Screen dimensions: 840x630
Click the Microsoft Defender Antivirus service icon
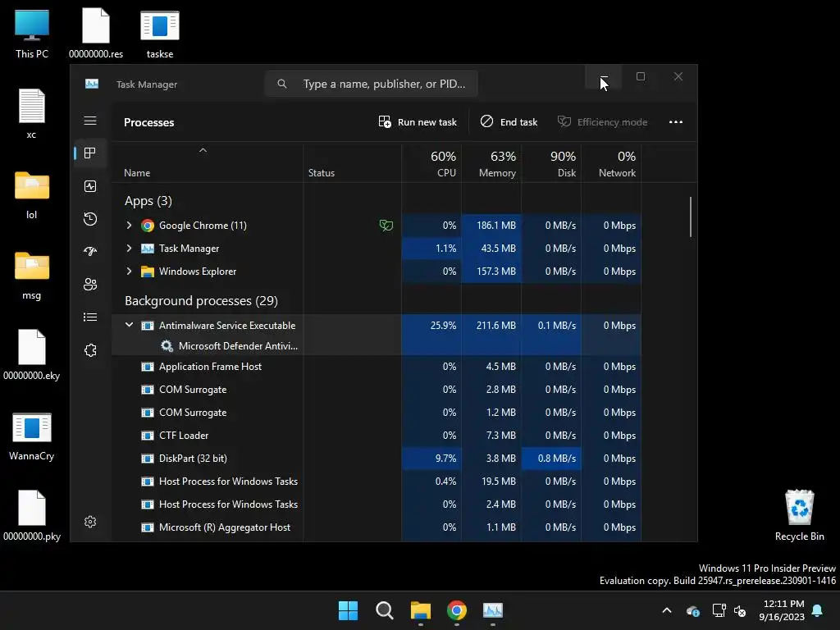(x=167, y=346)
